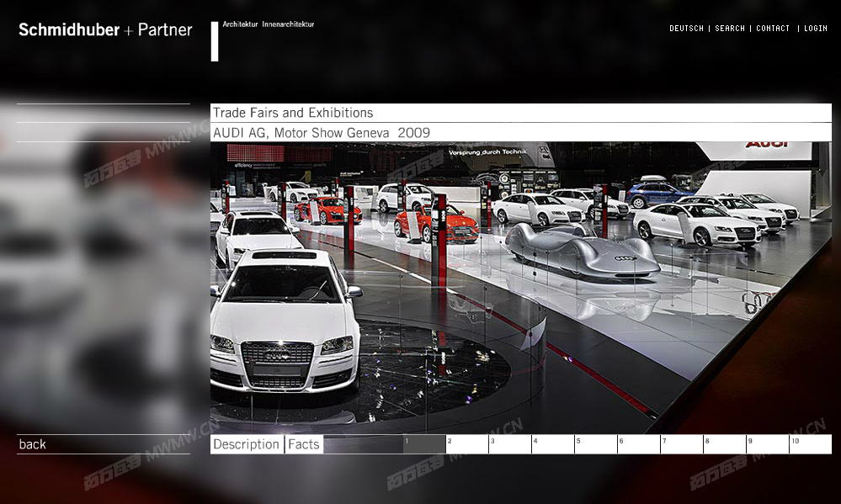
Task: Open the Architektur section link
Action: (240, 24)
